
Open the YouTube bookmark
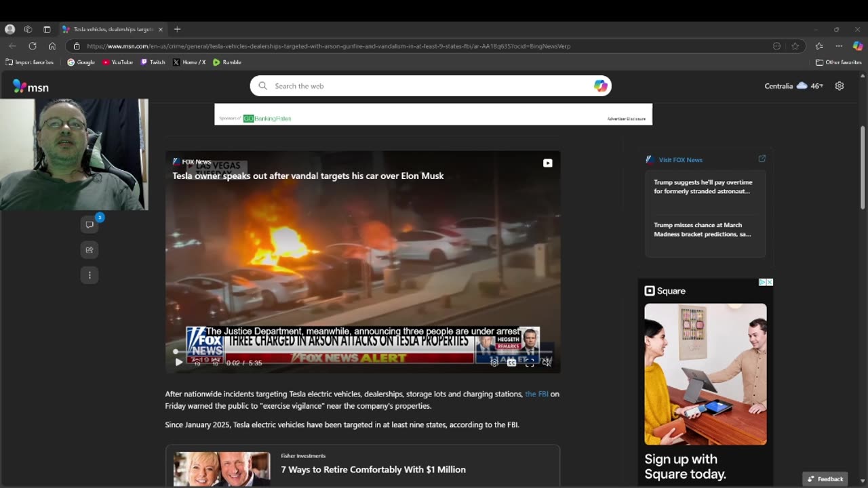[x=117, y=62]
